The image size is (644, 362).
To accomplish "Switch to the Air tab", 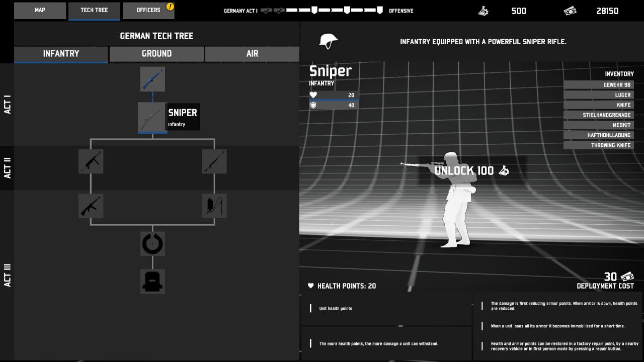I will click(x=252, y=54).
